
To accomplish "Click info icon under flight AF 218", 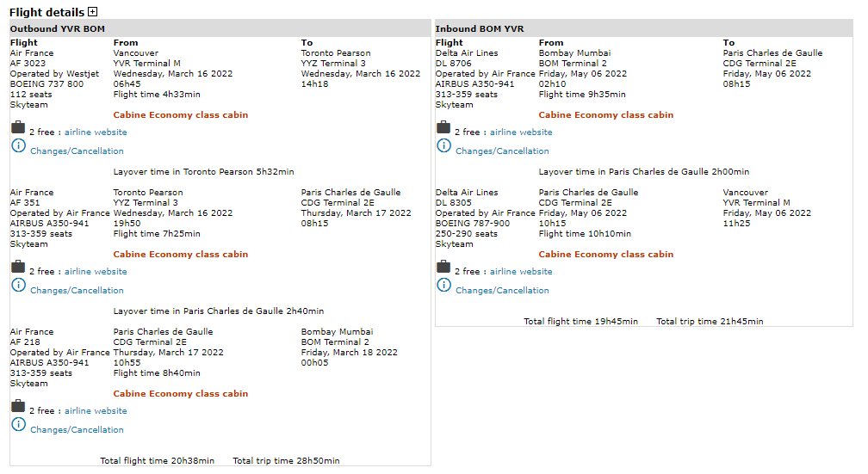I will point(18,425).
